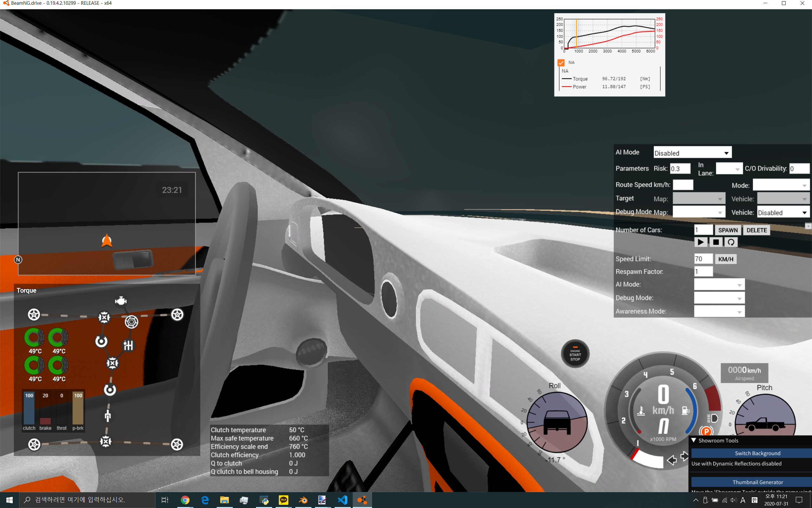Click the play button under Number of Cars
Viewport: 812px width, 508px height.
(701, 242)
